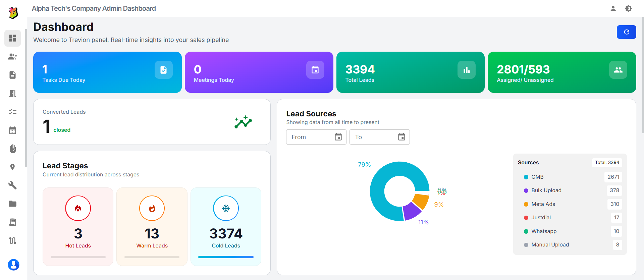Click the red flame Hot Leads icon
This screenshot has height=280, width=644.
click(78, 208)
